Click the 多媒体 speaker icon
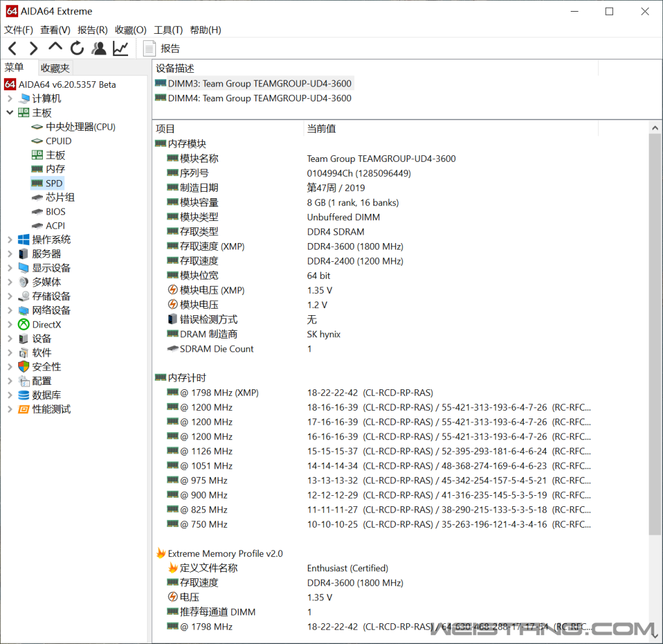The image size is (663, 644). 23,282
